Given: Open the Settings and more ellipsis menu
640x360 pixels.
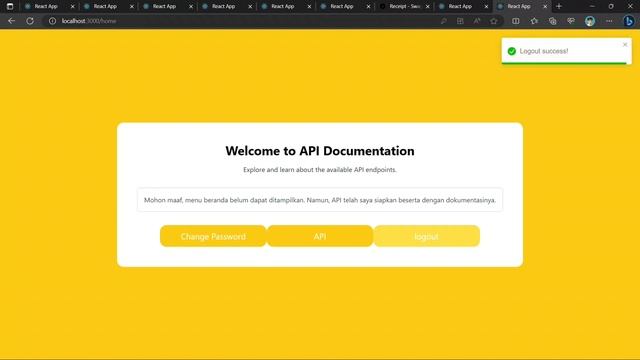Looking at the screenshot, I should pos(609,21).
